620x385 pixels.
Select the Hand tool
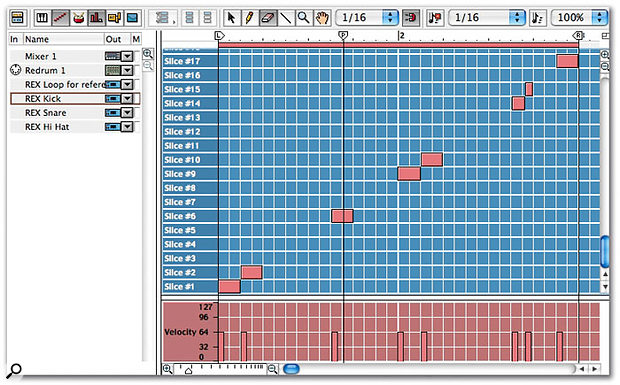(322, 18)
